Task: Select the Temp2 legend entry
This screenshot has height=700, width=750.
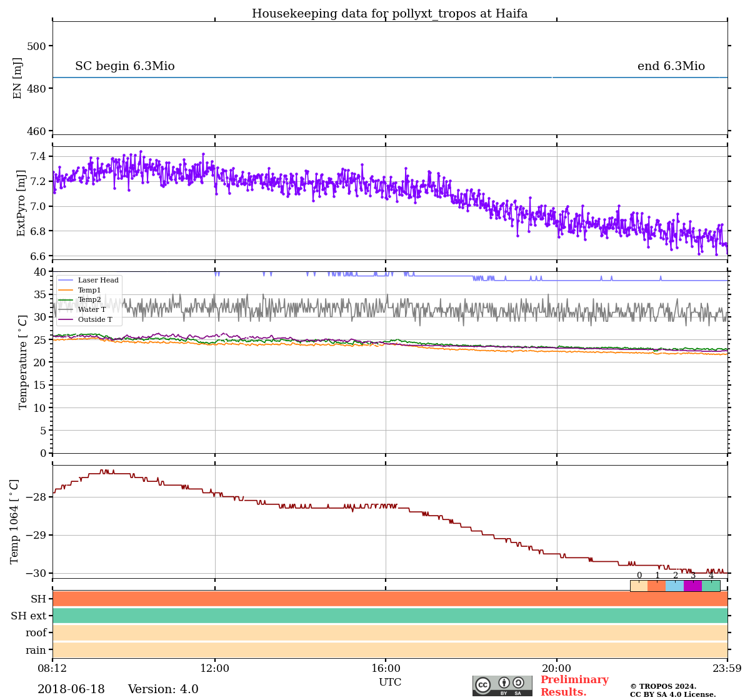Action: point(89,300)
